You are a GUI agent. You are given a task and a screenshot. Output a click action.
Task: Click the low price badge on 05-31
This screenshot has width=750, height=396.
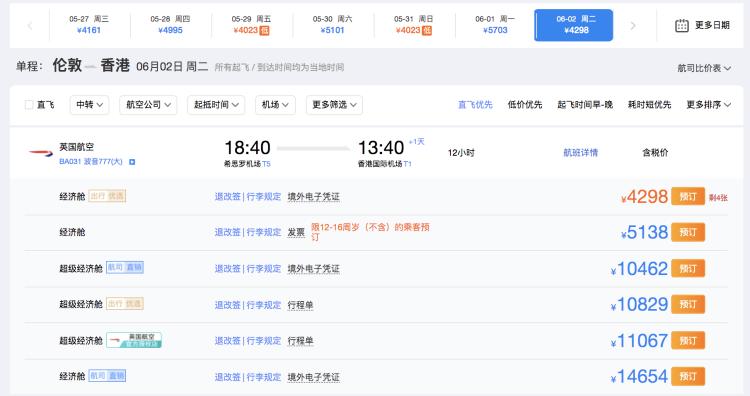[427, 31]
